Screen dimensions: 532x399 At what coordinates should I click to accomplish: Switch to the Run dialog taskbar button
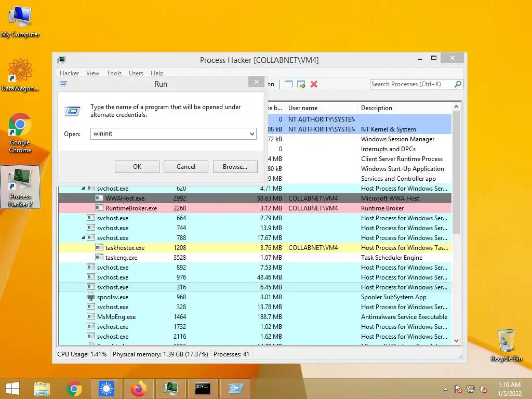[x=235, y=389]
